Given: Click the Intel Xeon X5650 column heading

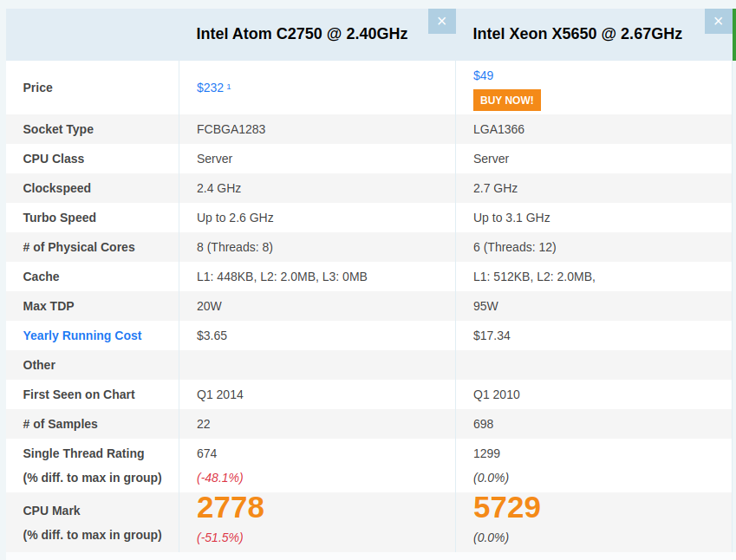Looking at the screenshot, I should [577, 34].
